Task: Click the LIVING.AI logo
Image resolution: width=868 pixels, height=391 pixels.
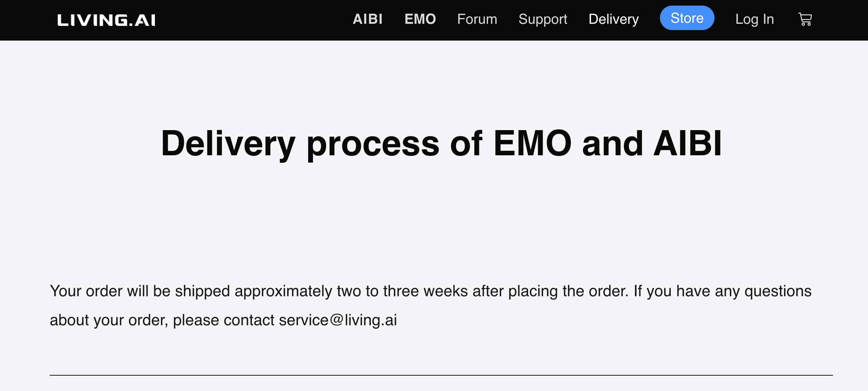Action: click(x=106, y=20)
